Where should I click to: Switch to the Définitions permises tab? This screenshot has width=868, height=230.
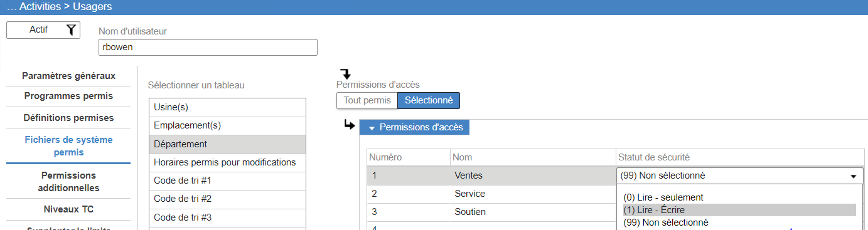pyautogui.click(x=68, y=117)
